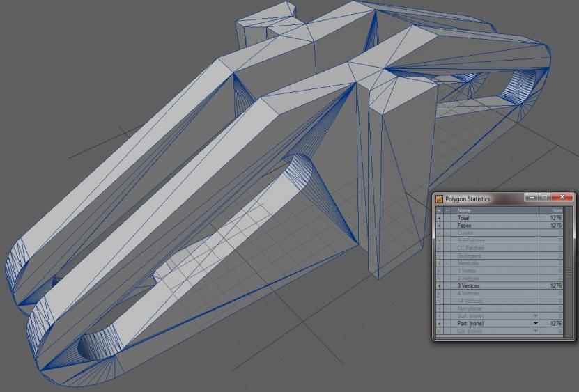Click the Polygon Statistics window icon
Image resolution: width=579 pixels, height=392 pixels.
tap(440, 199)
